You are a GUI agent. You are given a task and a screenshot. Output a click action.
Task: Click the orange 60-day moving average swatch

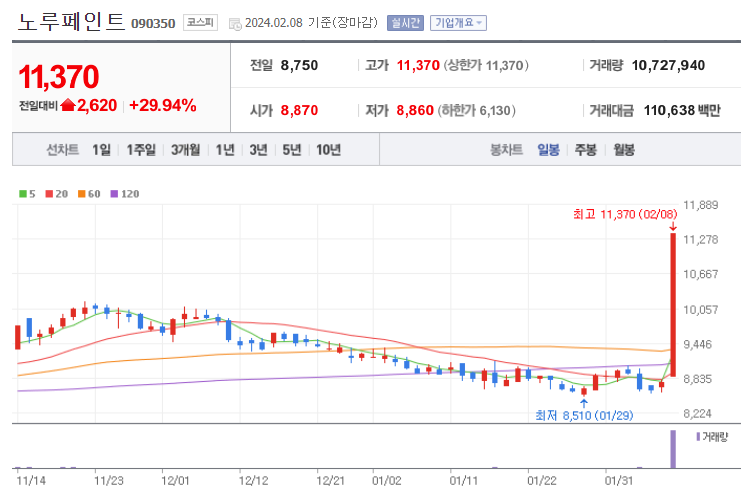click(82, 194)
